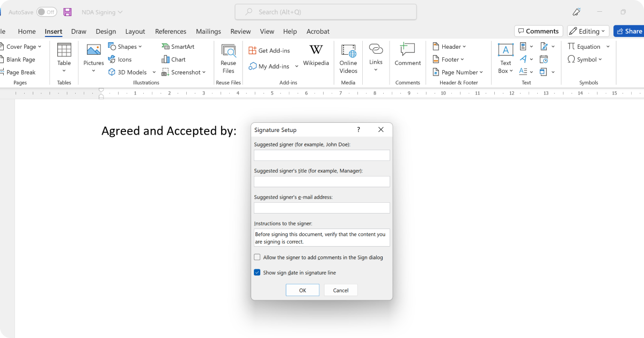Click the Search box in title bar
This screenshot has width=644, height=338.
pos(326,12)
